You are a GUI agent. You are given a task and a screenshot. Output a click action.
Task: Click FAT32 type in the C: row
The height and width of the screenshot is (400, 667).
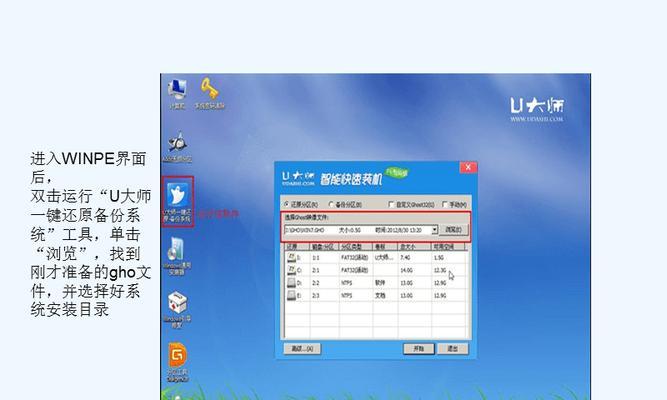coord(355,271)
